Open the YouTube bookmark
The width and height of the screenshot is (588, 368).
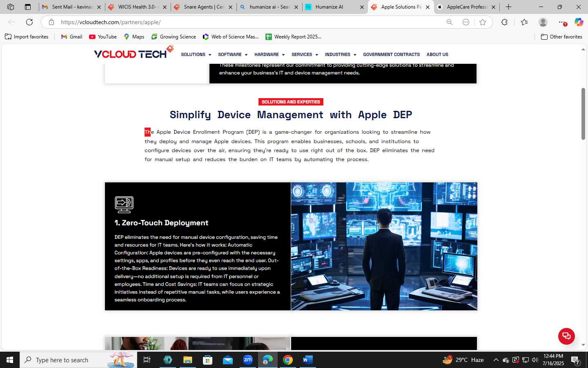click(103, 37)
